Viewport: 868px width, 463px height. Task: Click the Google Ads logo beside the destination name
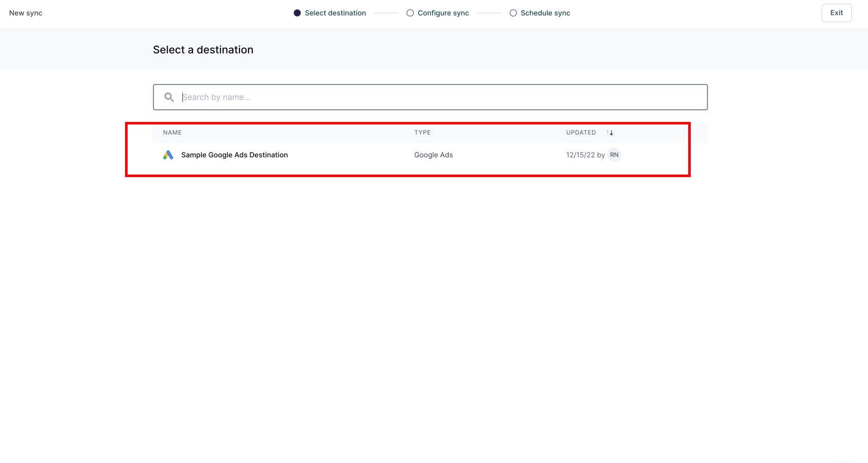click(x=168, y=155)
